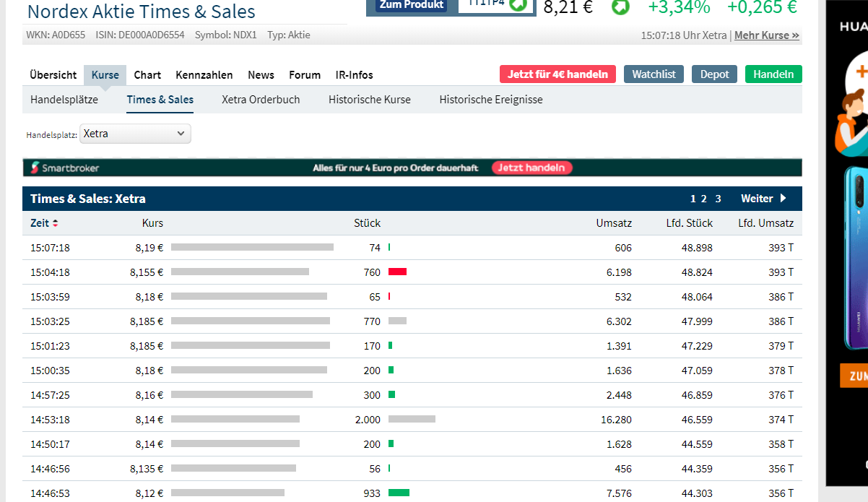
Task: Click the Stück column header
Action: tap(367, 223)
